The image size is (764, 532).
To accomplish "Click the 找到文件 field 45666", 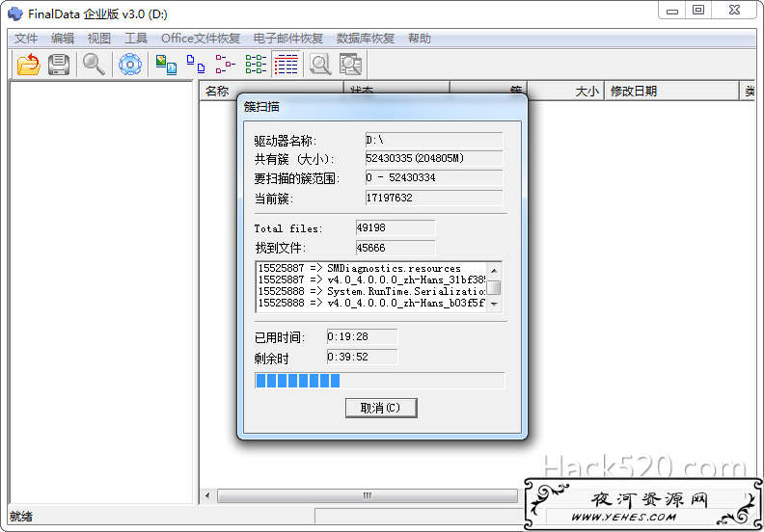I will (396, 248).
